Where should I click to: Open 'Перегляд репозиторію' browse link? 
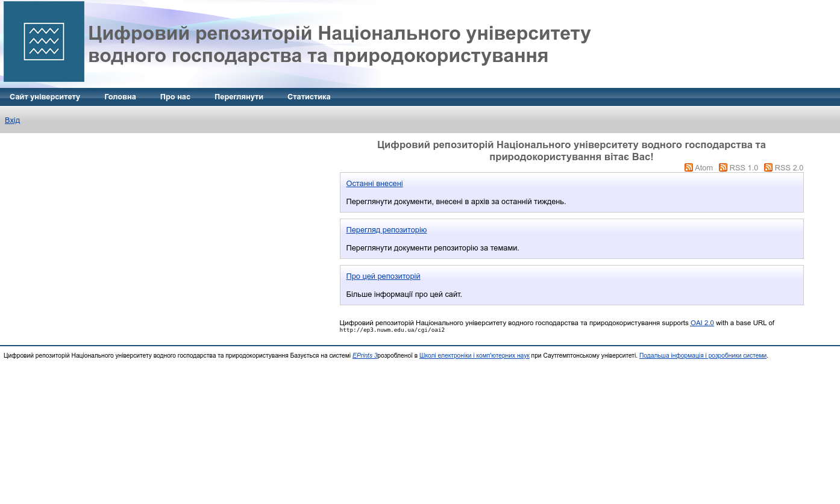(x=386, y=229)
